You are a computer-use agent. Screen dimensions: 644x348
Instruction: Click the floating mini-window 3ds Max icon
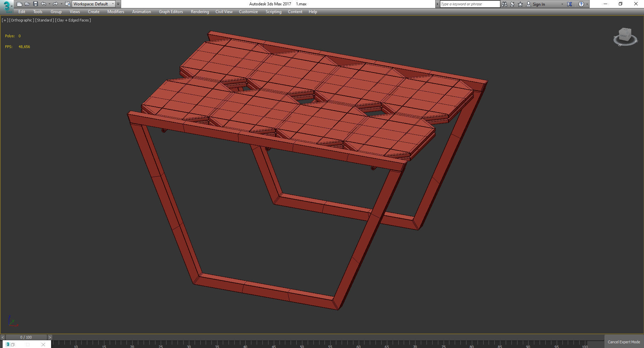coord(8,344)
